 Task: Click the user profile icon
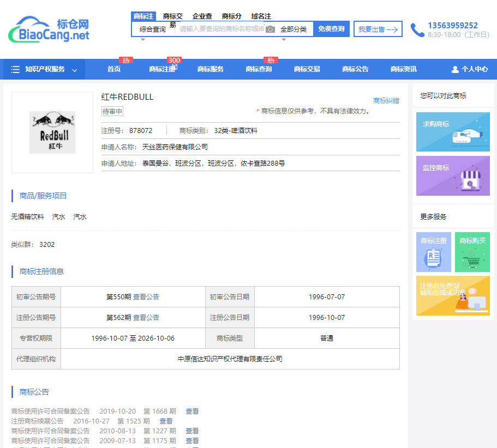pos(455,69)
